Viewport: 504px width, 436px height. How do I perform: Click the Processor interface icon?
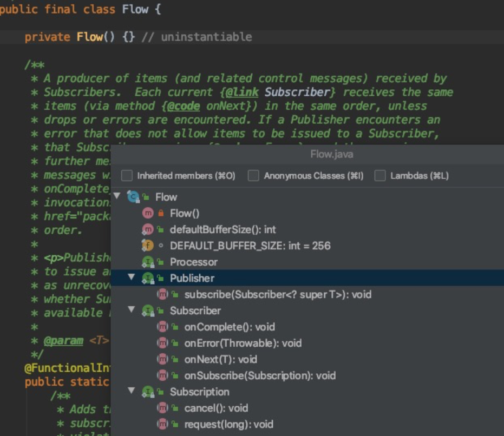coord(148,262)
